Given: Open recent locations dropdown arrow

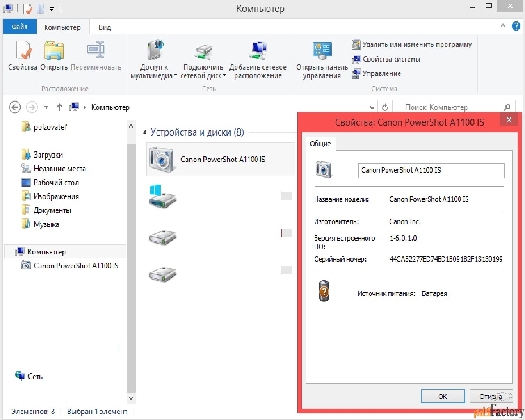Looking at the screenshot, I should click(x=46, y=107).
